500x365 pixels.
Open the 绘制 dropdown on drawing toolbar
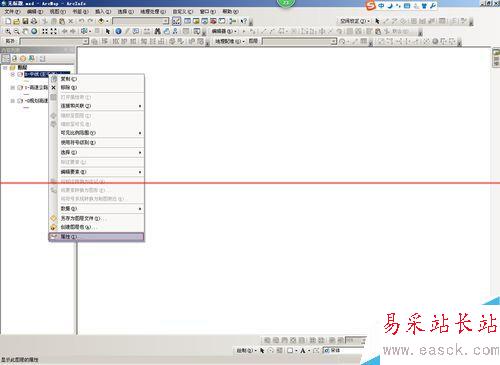point(246,350)
